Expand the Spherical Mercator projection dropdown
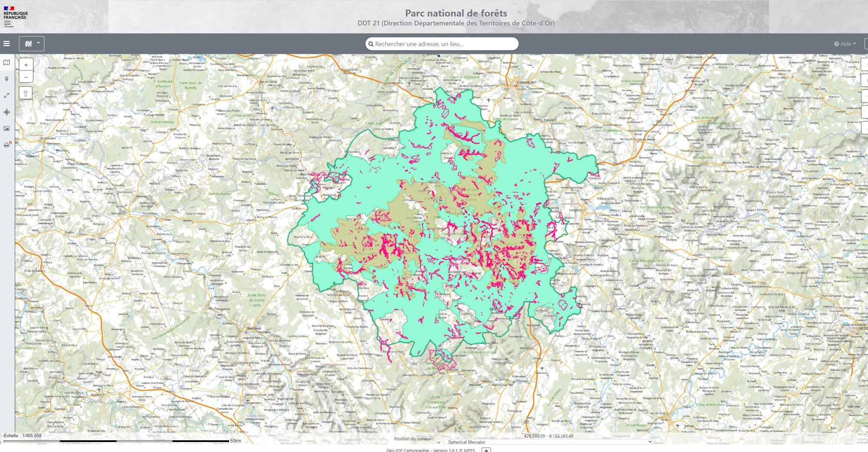The height and width of the screenshot is (452, 868). pyautogui.click(x=548, y=442)
